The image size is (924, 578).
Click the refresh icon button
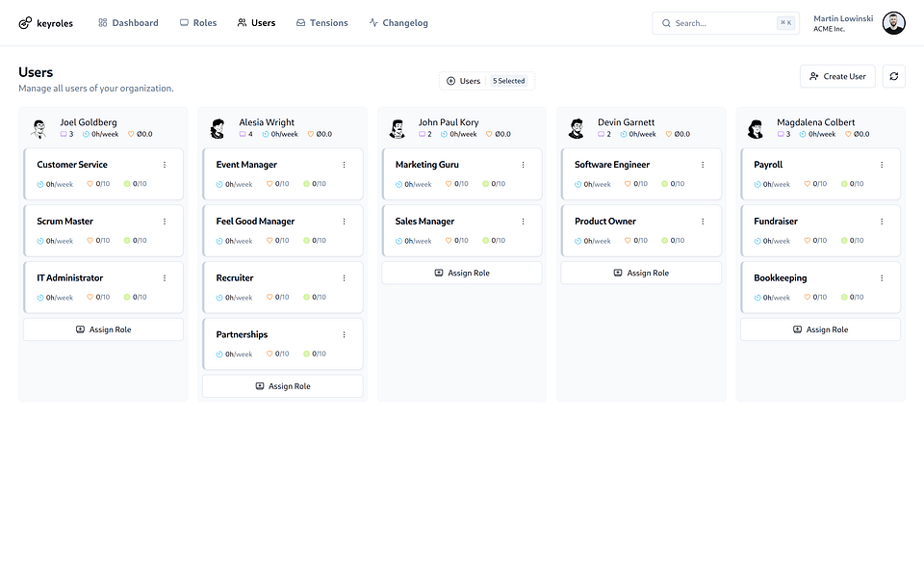[x=893, y=76]
